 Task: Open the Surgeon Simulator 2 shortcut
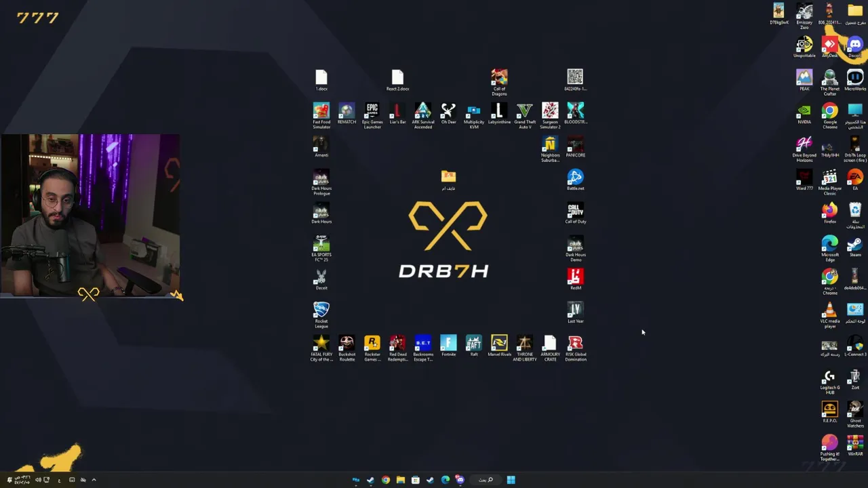pos(550,115)
